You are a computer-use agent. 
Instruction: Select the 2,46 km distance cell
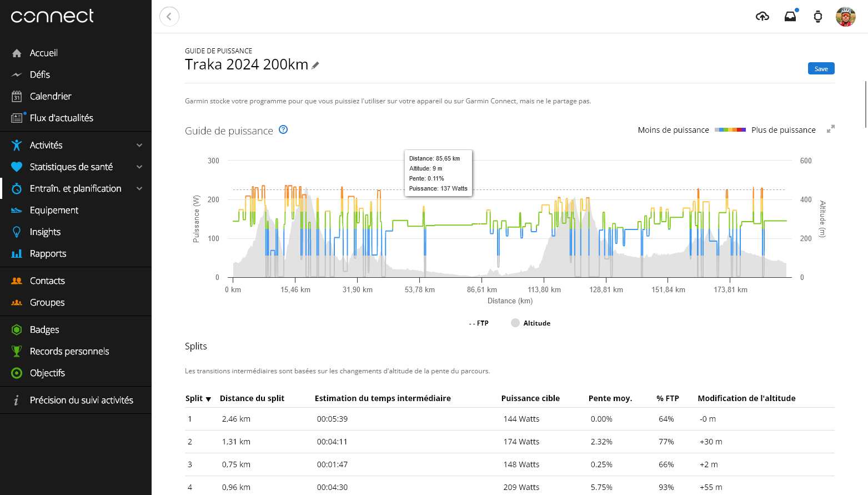pos(236,419)
